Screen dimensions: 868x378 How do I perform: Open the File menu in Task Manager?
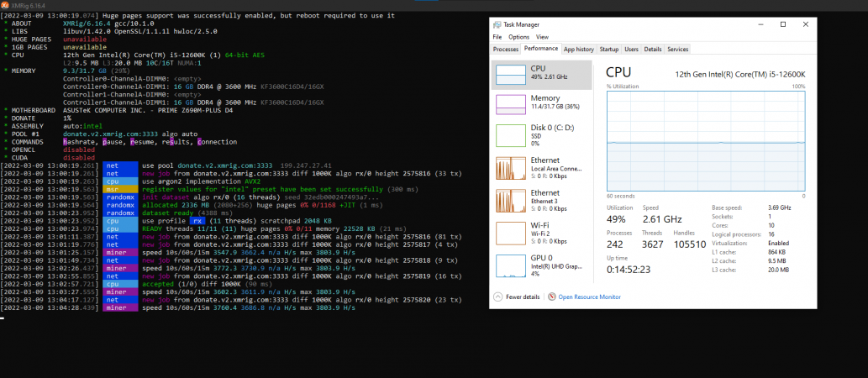pos(497,37)
